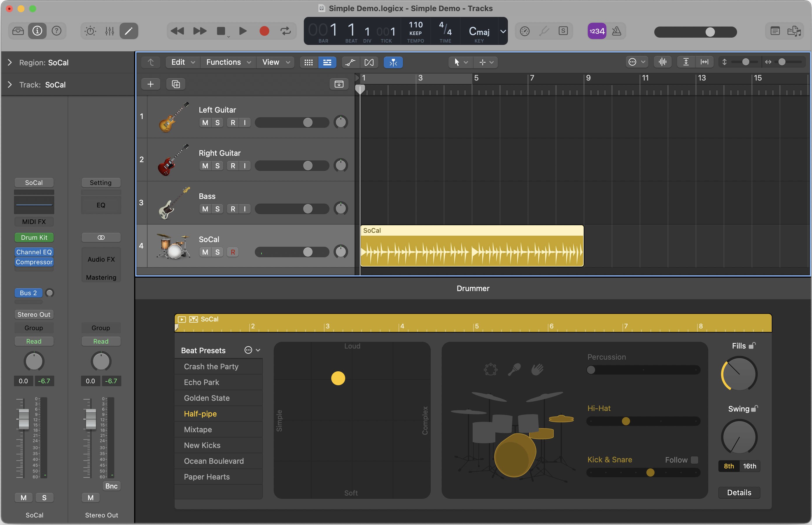812x525 pixels.
Task: Rewind the playhead
Action: (177, 31)
